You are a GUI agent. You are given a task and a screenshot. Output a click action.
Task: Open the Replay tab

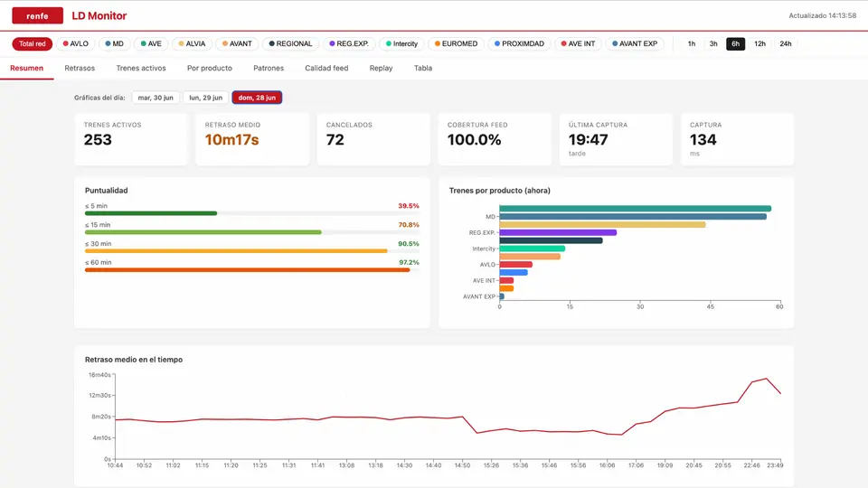pos(381,68)
